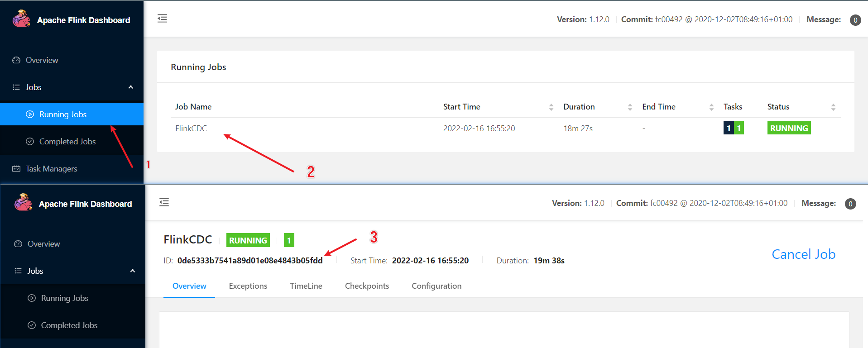Click job ID 0de5333b7541a89d01e08e4843b05fdd
The width and height of the screenshot is (868, 348).
click(250, 261)
